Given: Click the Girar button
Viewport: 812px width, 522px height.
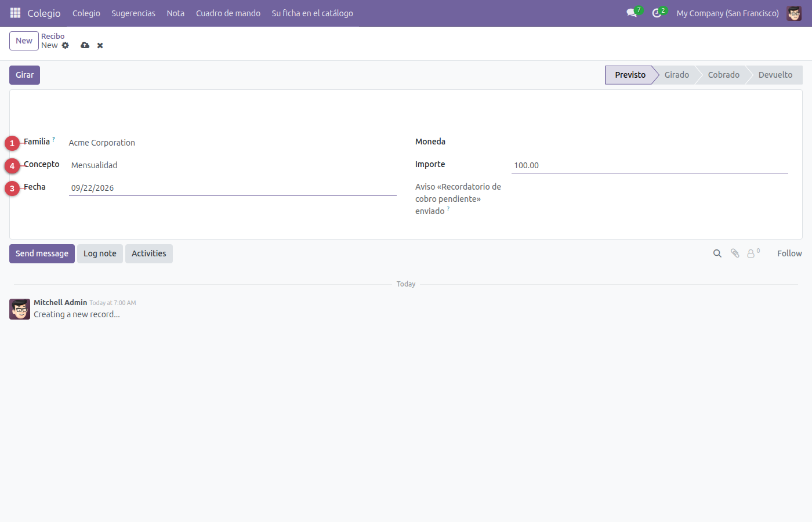Looking at the screenshot, I should pos(24,75).
